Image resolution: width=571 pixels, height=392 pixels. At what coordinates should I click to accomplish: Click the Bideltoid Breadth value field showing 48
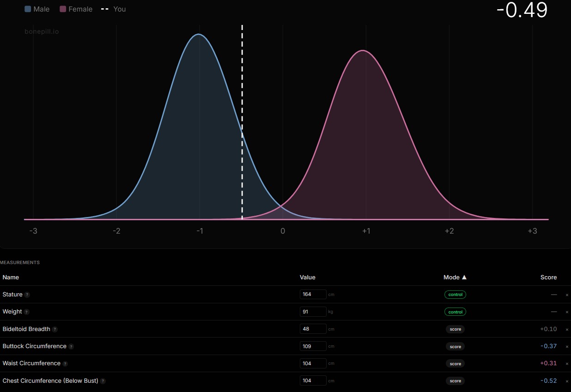313,329
